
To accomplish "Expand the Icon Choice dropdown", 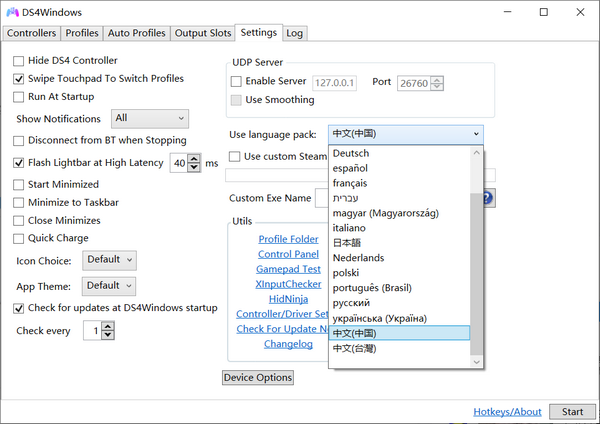I will tap(109, 260).
